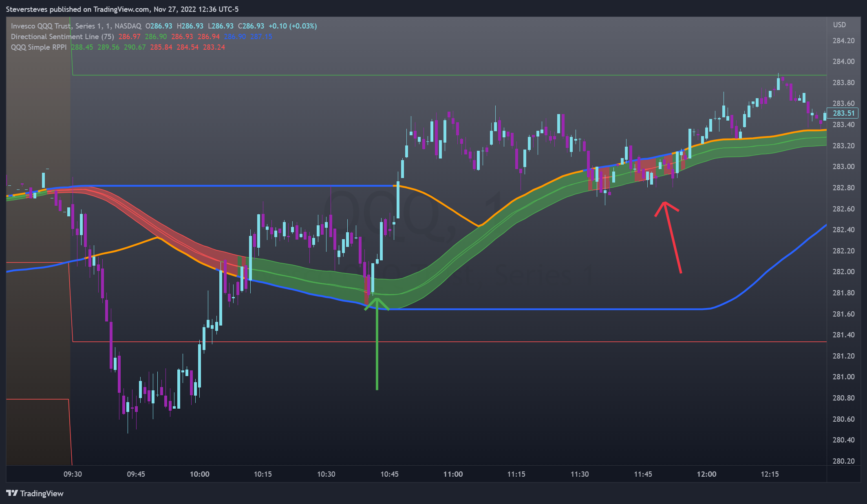Click the sentiment value 287.15
The image size is (867, 504).
261,37
